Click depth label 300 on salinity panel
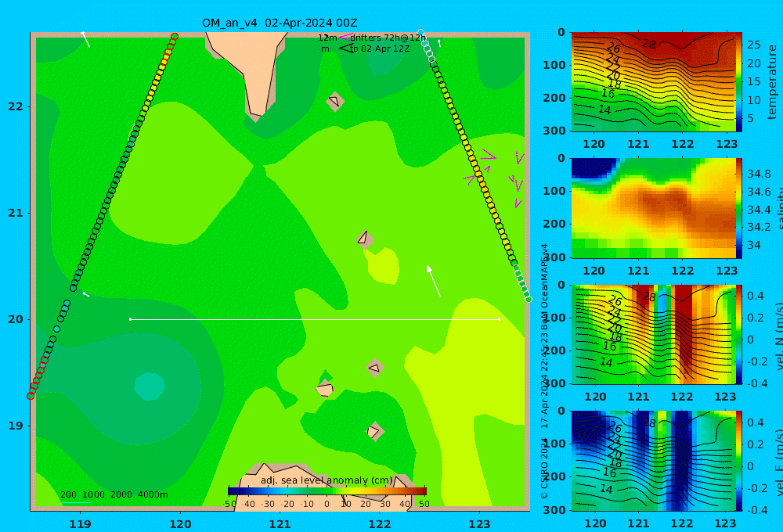Image resolution: width=783 pixels, height=532 pixels. [x=554, y=257]
